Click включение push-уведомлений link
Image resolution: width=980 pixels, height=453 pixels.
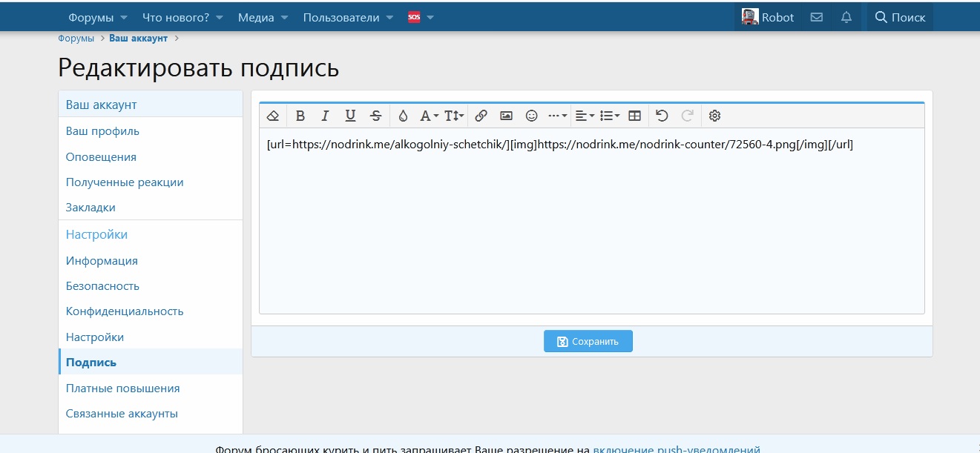click(676, 449)
